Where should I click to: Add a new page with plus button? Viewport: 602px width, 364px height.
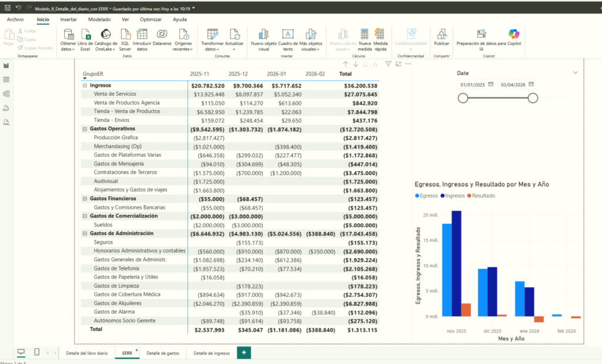click(x=243, y=352)
